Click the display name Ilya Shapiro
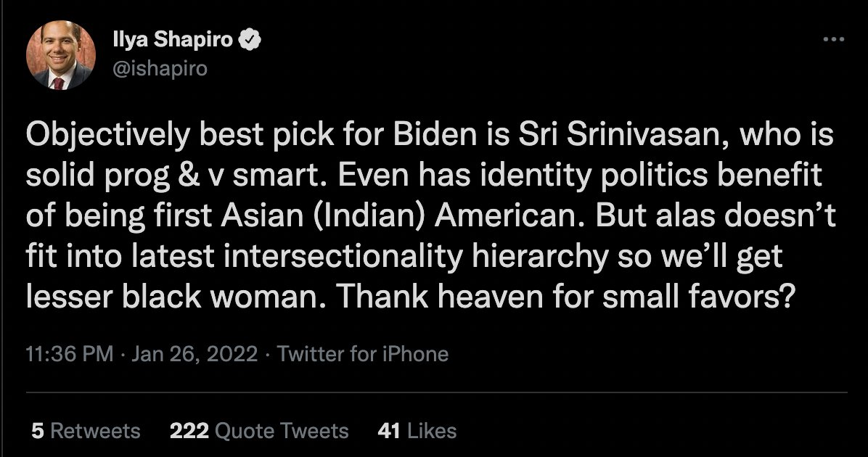Image resolution: width=868 pixels, height=457 pixels. pos(171,40)
